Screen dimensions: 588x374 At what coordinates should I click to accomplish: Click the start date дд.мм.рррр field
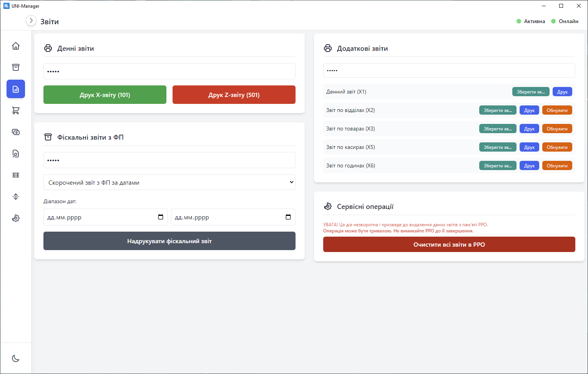point(106,217)
